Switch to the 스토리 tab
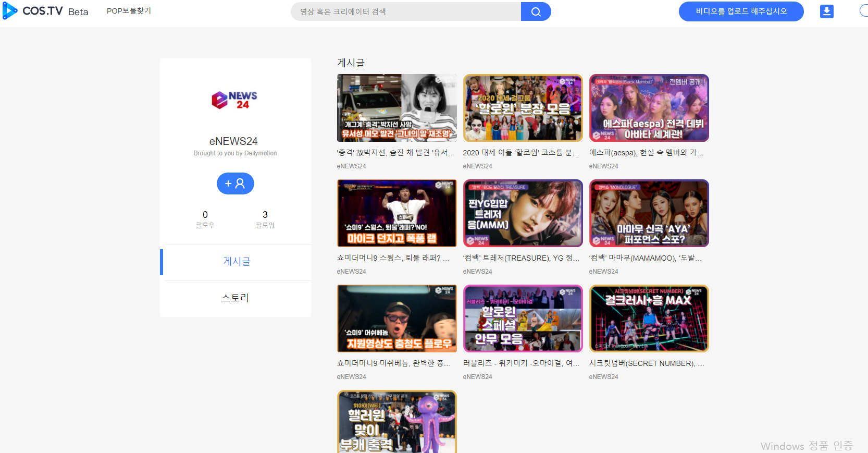Viewport: 868px width, 453px height. point(235,298)
